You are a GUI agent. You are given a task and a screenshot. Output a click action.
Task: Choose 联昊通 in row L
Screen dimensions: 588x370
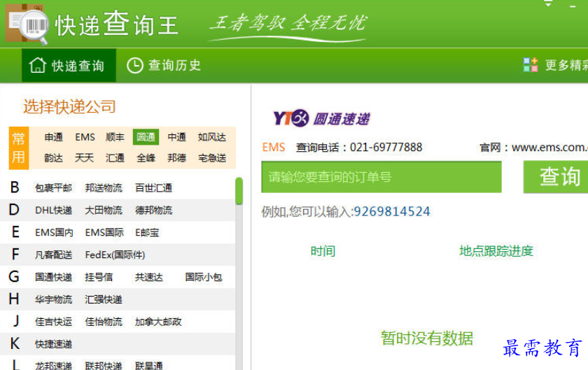click(149, 366)
